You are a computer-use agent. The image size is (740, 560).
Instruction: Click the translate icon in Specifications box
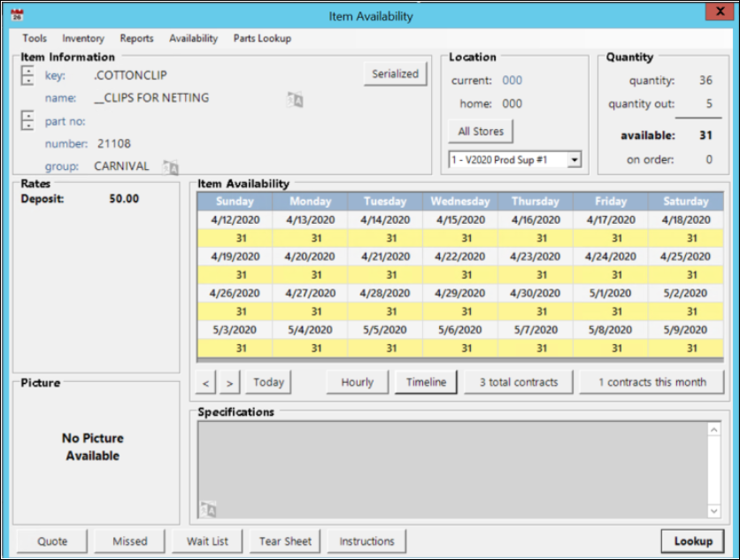tap(208, 509)
